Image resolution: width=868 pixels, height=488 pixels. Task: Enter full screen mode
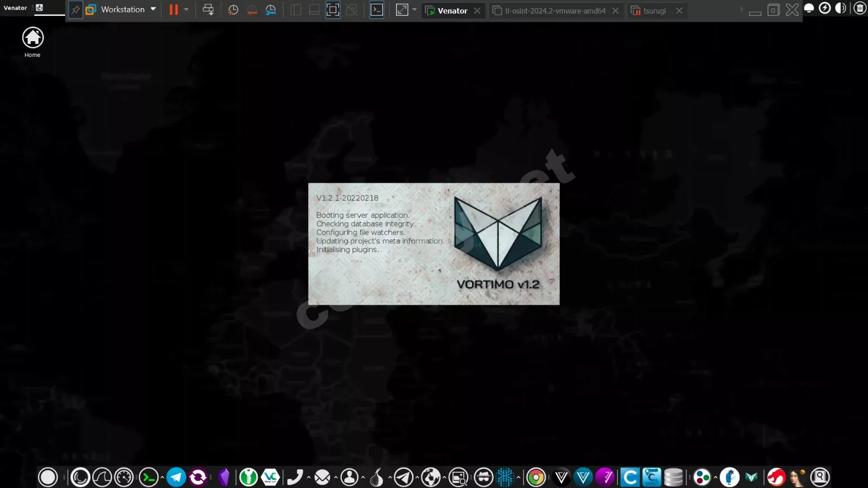coord(333,10)
